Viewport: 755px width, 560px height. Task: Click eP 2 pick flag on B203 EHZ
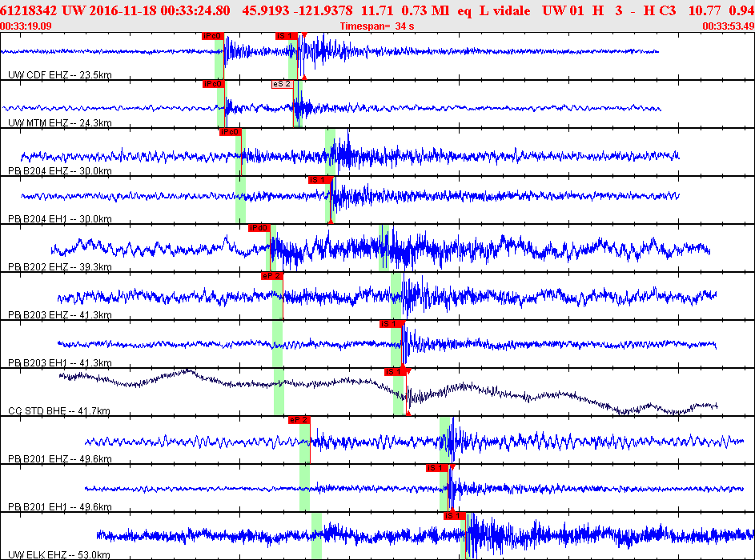click(272, 276)
